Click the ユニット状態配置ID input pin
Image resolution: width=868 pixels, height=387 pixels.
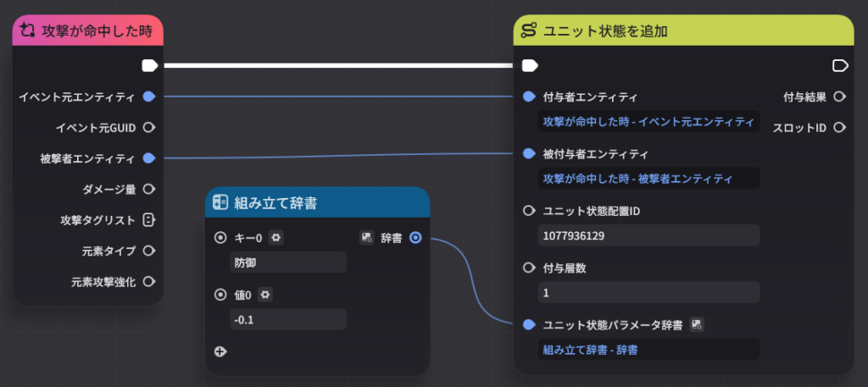[529, 211]
